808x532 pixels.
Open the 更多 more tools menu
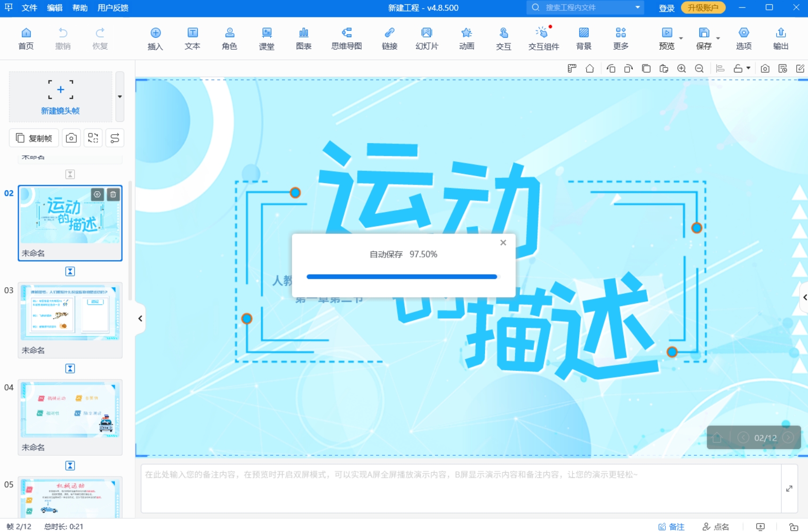click(621, 39)
